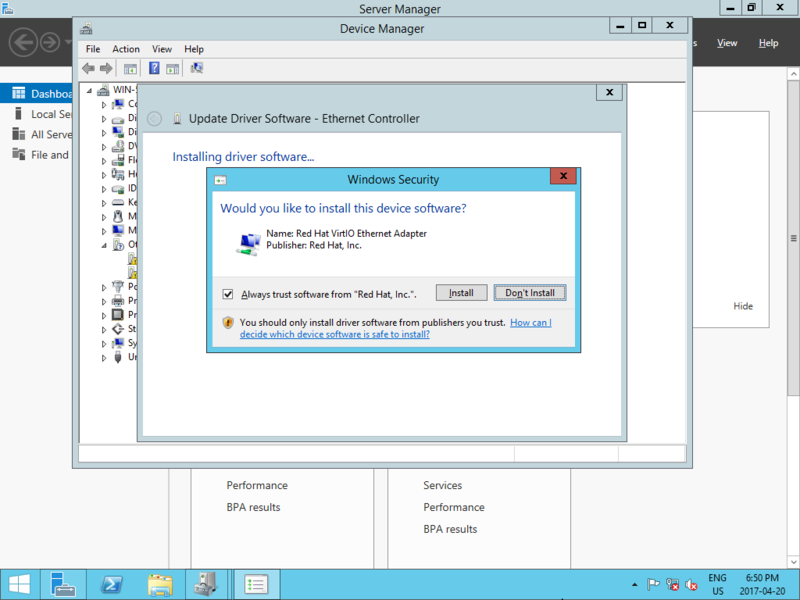Click the Device Manager toolbar Back arrow

(88, 68)
